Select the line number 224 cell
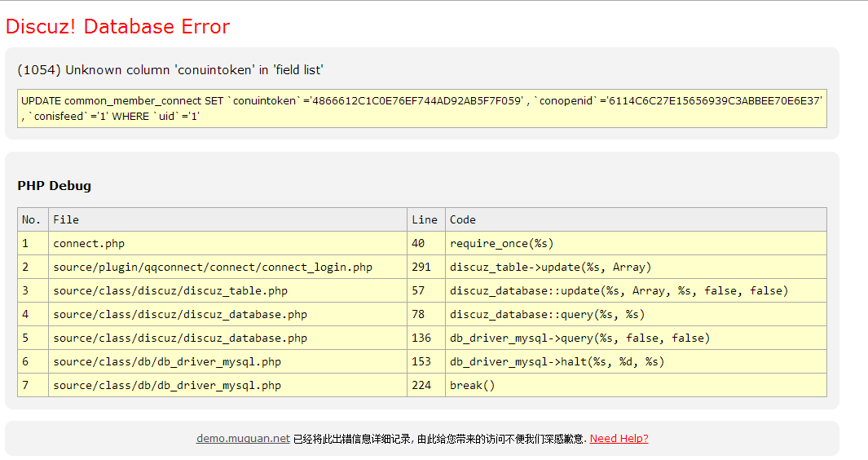 click(x=421, y=385)
